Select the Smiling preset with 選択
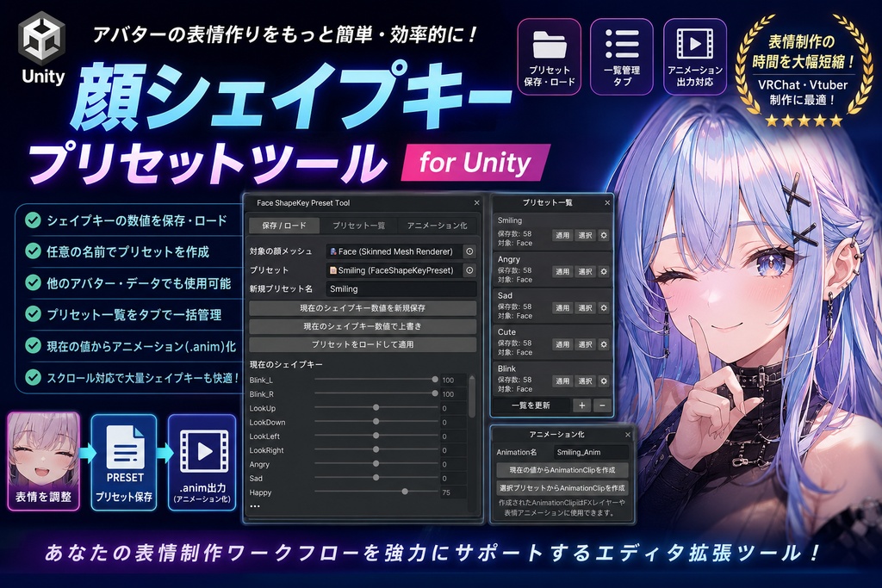882x588 pixels. pyautogui.click(x=585, y=235)
